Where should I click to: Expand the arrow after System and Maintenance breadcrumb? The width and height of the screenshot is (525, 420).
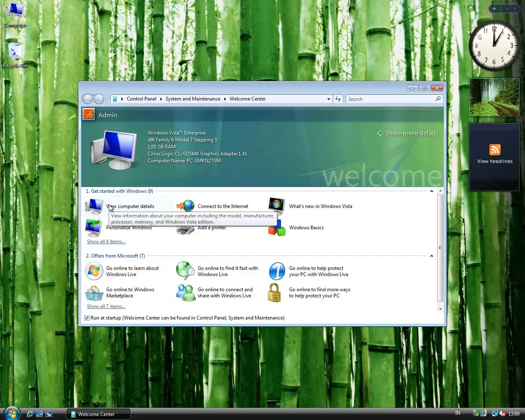[225, 99]
